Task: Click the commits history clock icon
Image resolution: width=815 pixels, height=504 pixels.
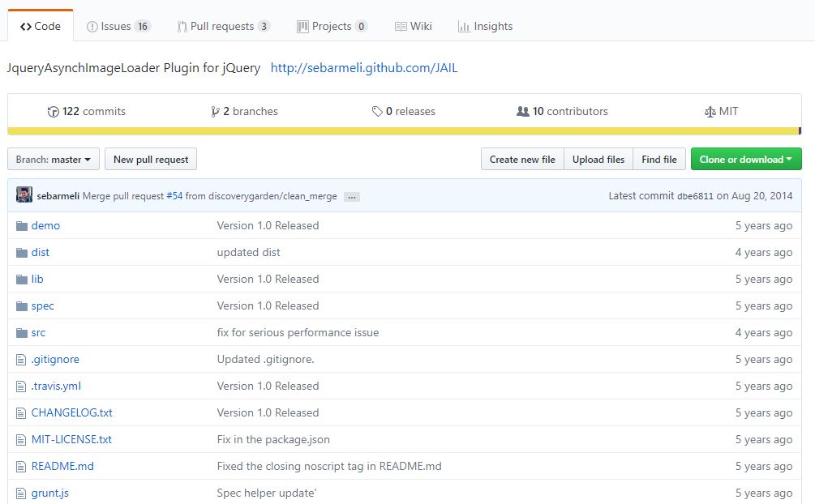Action: [54, 112]
